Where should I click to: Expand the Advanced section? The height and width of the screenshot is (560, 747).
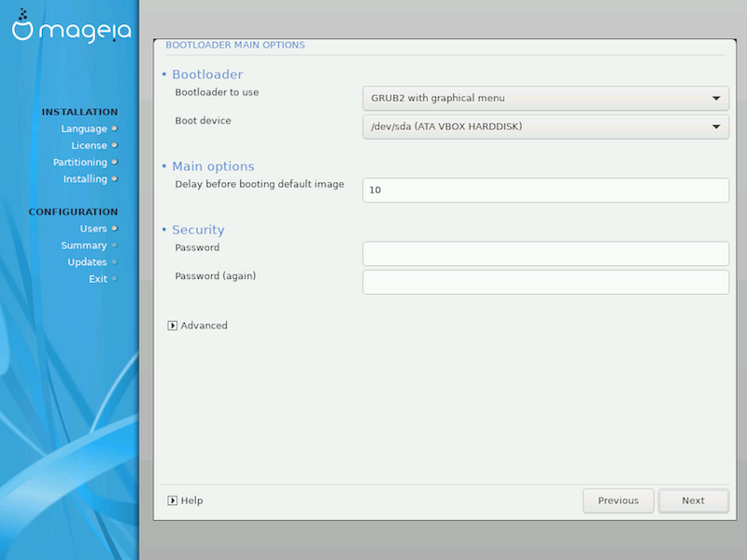[x=197, y=325]
